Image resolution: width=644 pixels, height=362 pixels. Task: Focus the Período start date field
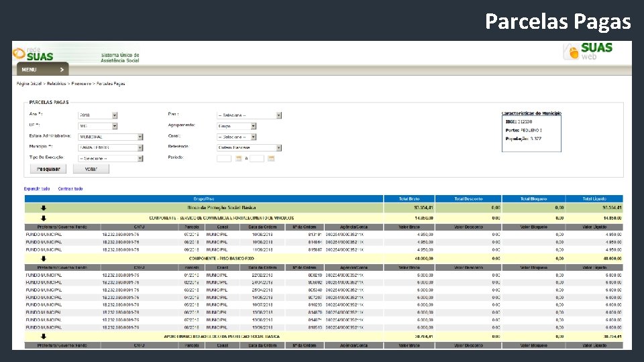click(224, 158)
